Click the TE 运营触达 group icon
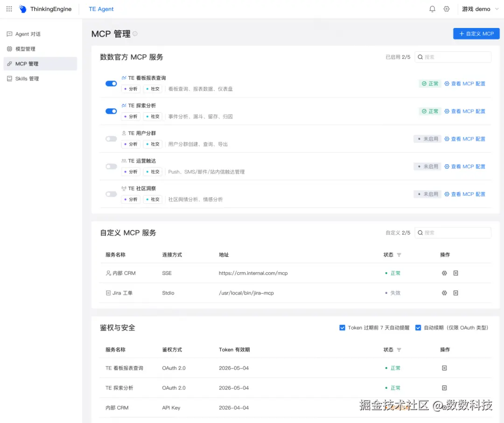The height and width of the screenshot is (423, 504). [124, 160]
